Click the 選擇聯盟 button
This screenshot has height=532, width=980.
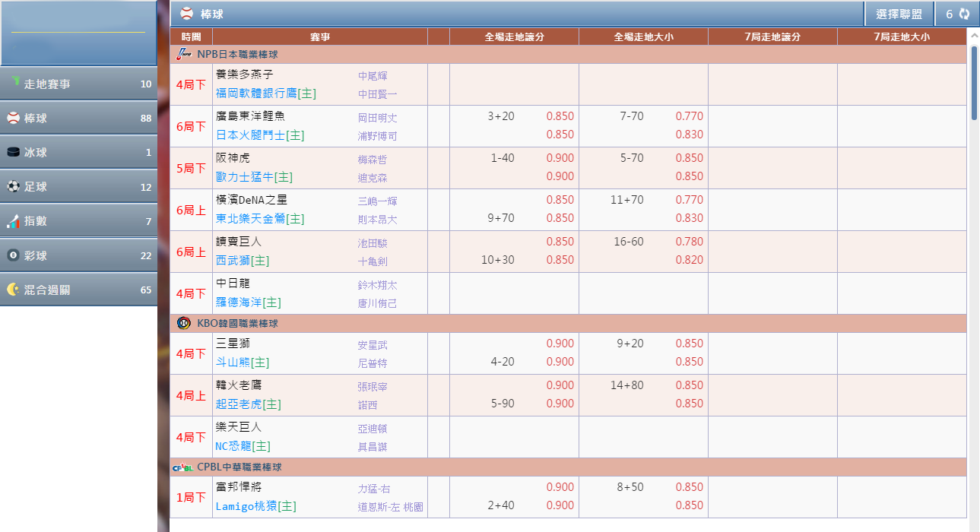(899, 14)
